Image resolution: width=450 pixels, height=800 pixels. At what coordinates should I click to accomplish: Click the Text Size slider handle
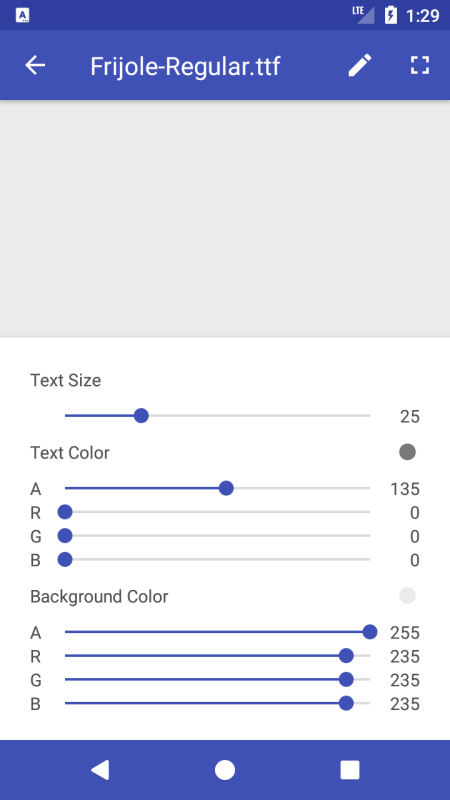[141, 415]
